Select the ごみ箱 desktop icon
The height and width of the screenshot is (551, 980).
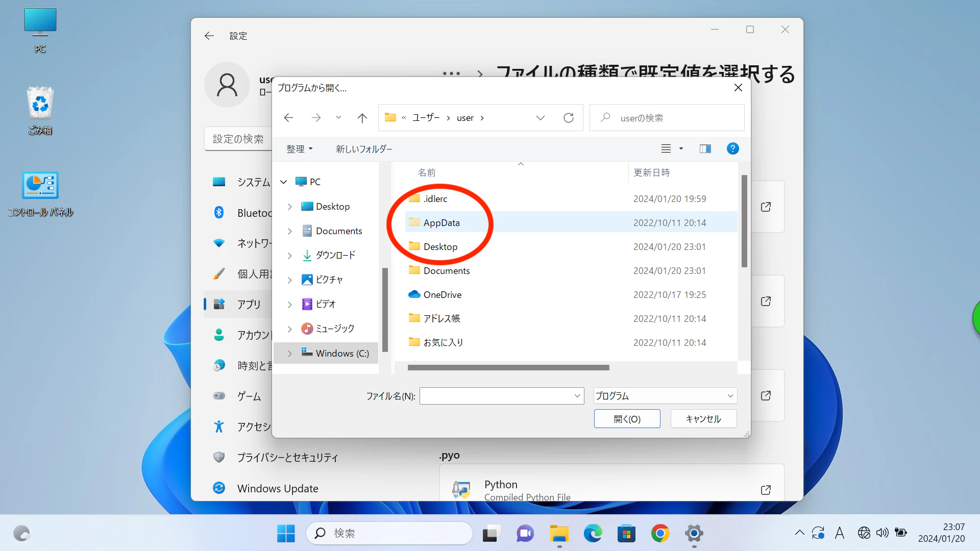pyautogui.click(x=40, y=111)
